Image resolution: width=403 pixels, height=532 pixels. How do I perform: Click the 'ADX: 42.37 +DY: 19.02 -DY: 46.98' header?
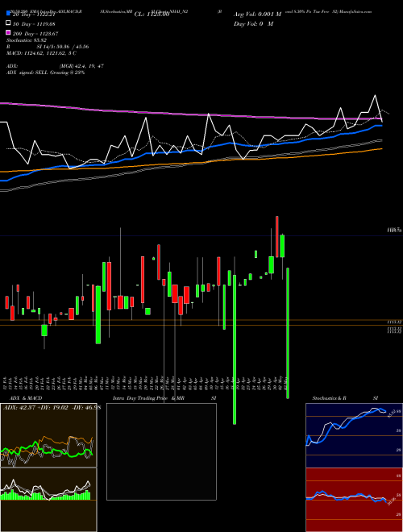(x=52, y=407)
